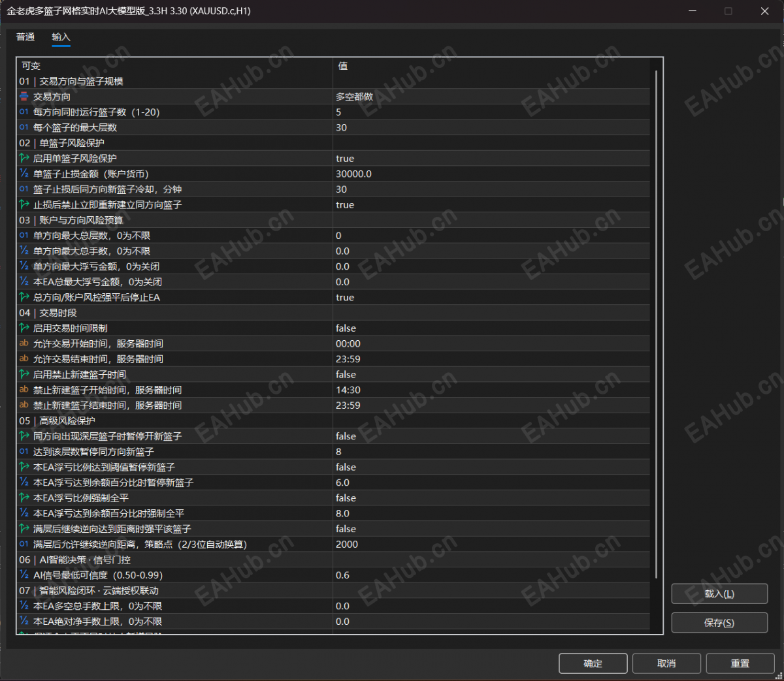784x681 pixels.
Task: Click the integer icon beside 篮子止损后同方向新篮子冷却
Action: point(24,189)
